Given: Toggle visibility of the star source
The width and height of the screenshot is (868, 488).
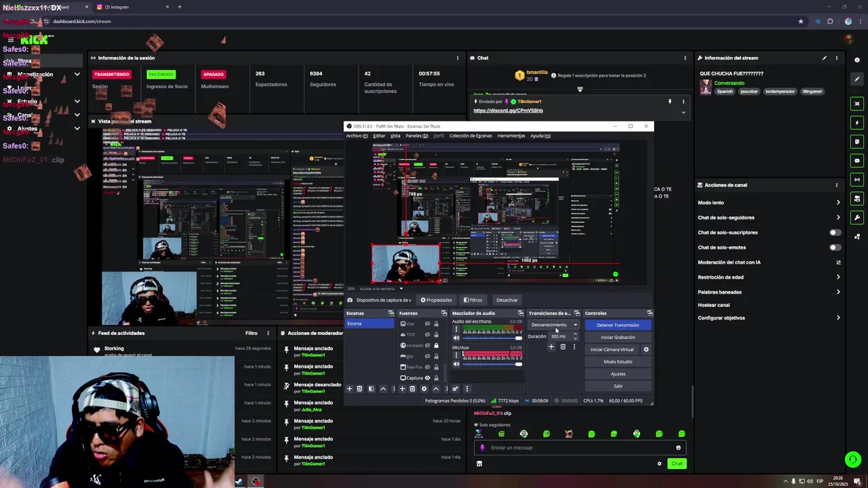Looking at the screenshot, I should (427, 324).
